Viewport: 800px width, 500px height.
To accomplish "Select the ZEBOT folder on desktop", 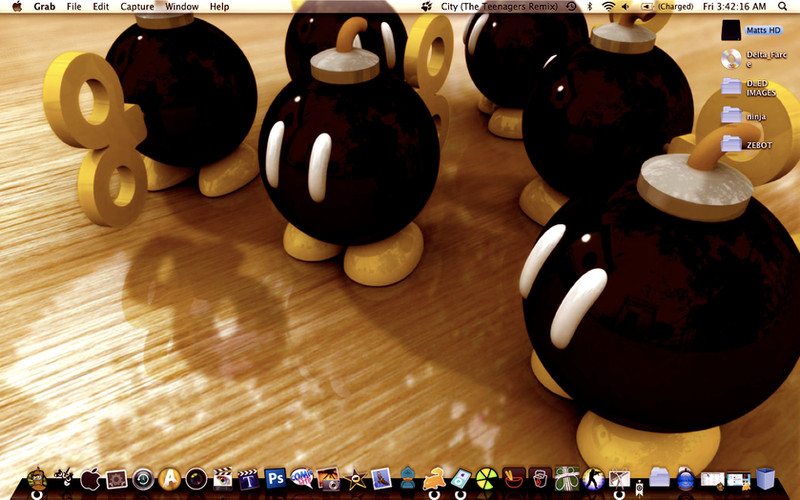I will click(731, 144).
